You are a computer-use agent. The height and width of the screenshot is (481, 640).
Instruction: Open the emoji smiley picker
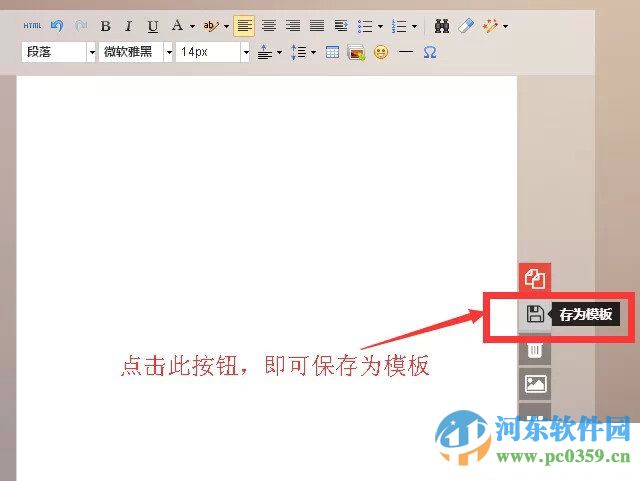tap(381, 52)
